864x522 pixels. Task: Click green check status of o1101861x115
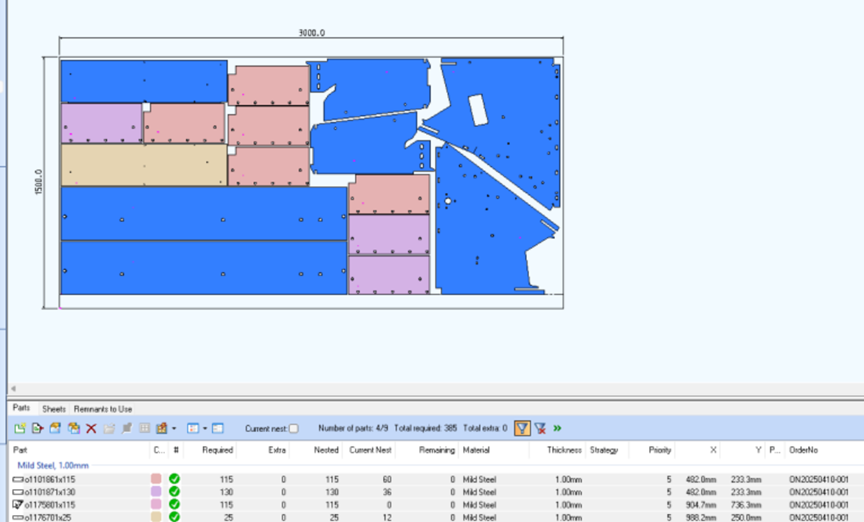(174, 479)
